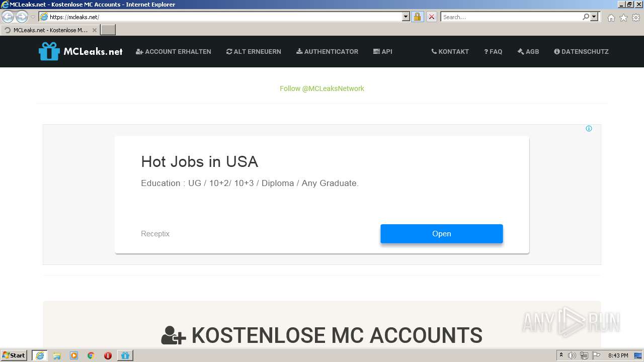Open a new blank tab
Viewport: 644px width, 362px height.
click(x=108, y=30)
